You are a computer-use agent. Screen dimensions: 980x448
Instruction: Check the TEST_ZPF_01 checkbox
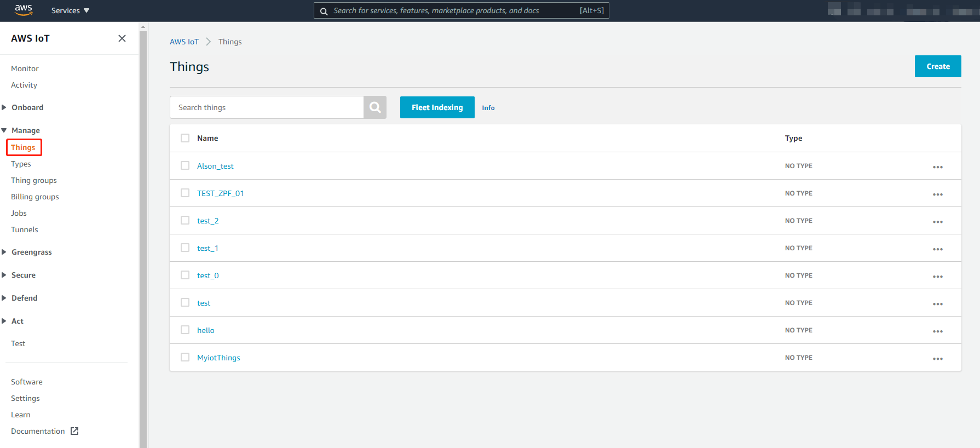point(185,193)
